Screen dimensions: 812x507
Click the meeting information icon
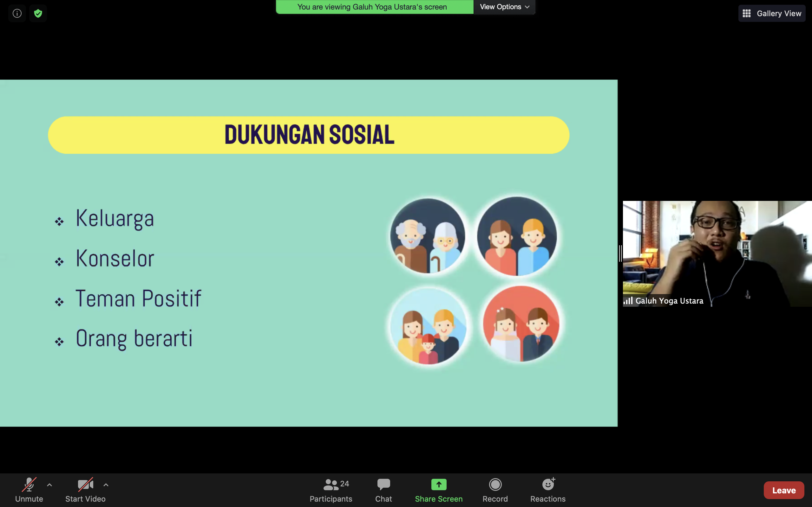[x=17, y=13]
